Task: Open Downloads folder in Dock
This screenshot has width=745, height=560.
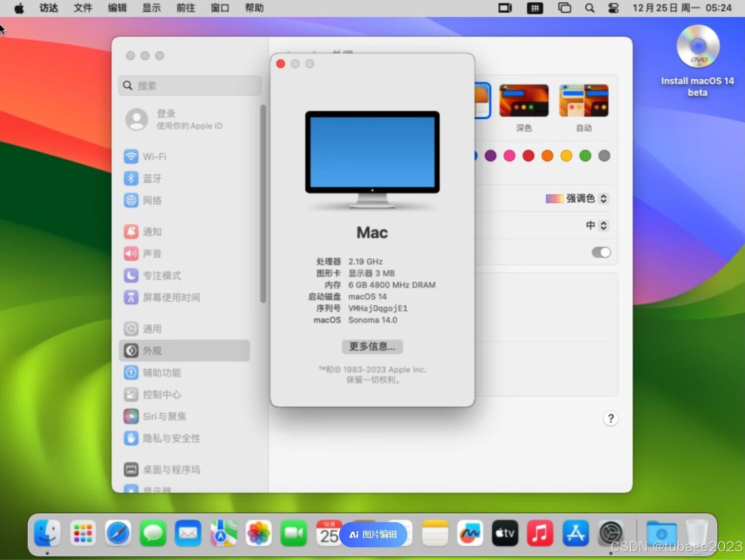Action: [x=661, y=533]
